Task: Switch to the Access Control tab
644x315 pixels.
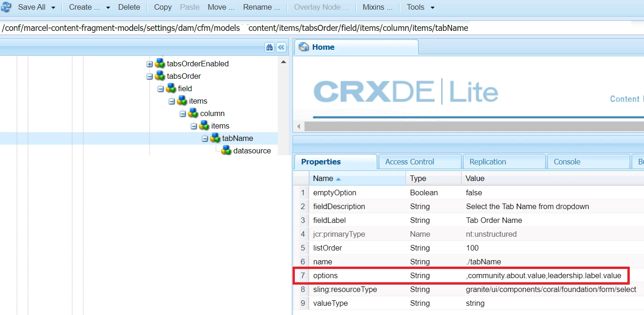Action: coord(419,162)
